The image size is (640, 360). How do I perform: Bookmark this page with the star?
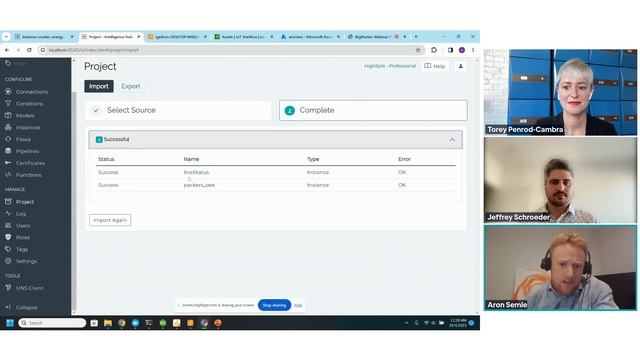[x=418, y=50]
